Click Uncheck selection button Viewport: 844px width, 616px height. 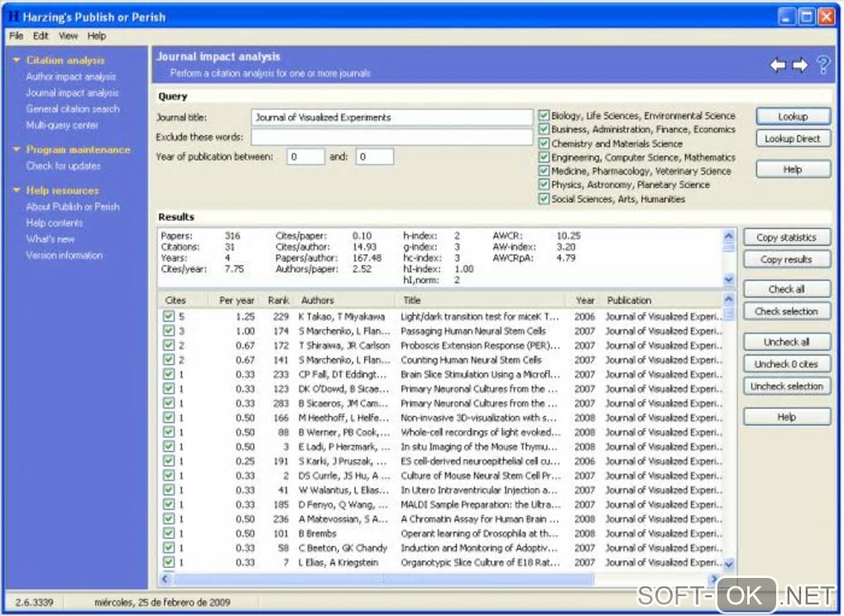pos(786,386)
